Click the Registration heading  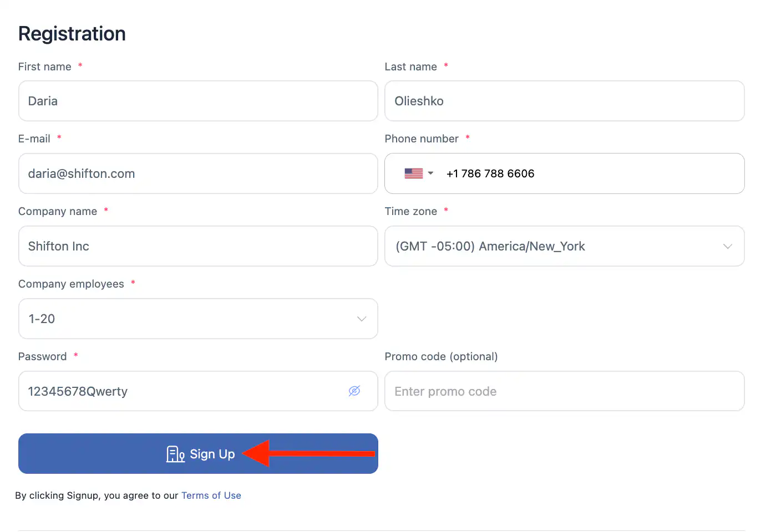pyautogui.click(x=72, y=34)
